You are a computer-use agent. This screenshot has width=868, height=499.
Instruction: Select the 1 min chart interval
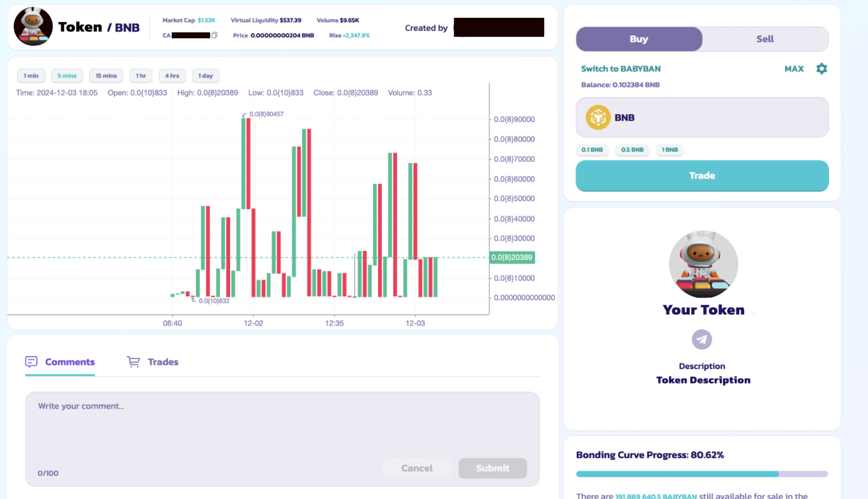31,76
